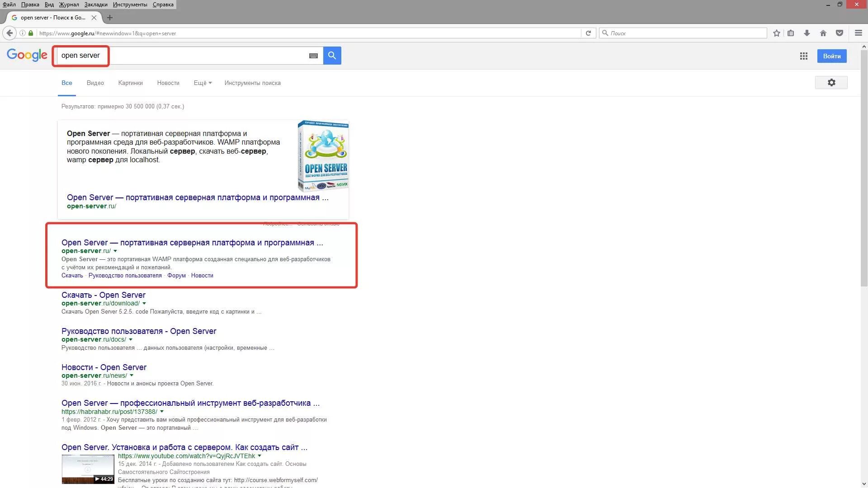
Task: Go to the Firefox home page icon
Action: pyautogui.click(x=823, y=33)
